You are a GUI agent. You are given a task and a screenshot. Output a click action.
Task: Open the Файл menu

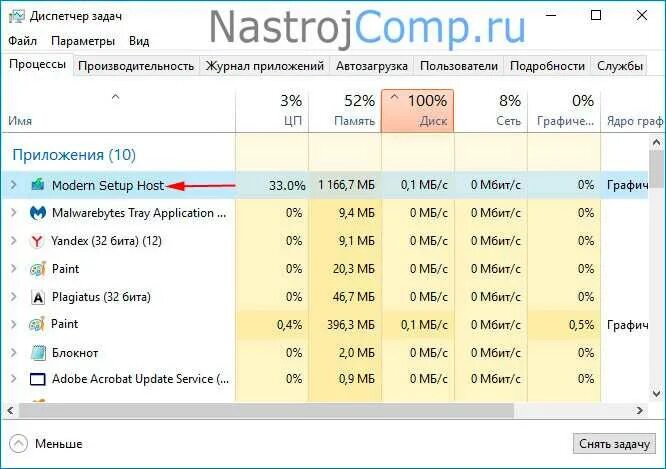[x=23, y=41]
